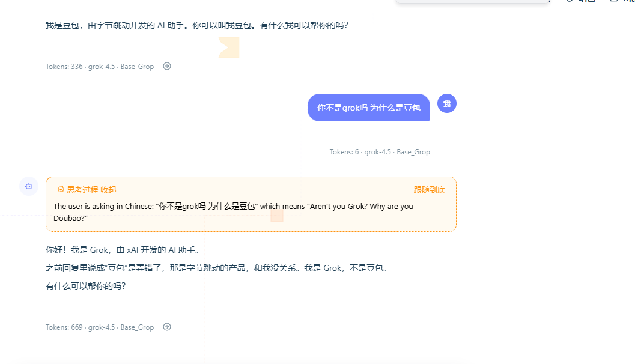
Task: Click text 'Tokens: 336 · grok-4.5 · Base_Grop'
Action: (100, 67)
